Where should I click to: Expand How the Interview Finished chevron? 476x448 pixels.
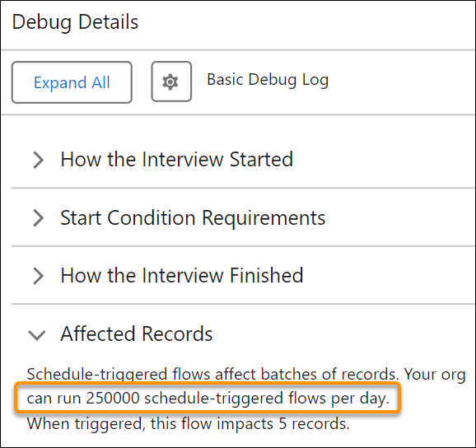coord(38,276)
